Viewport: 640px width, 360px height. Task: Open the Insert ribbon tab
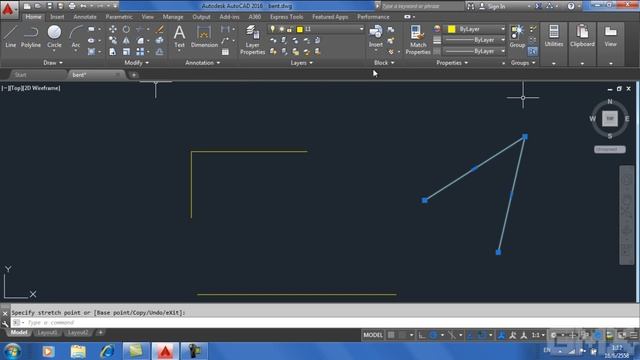pyautogui.click(x=57, y=17)
